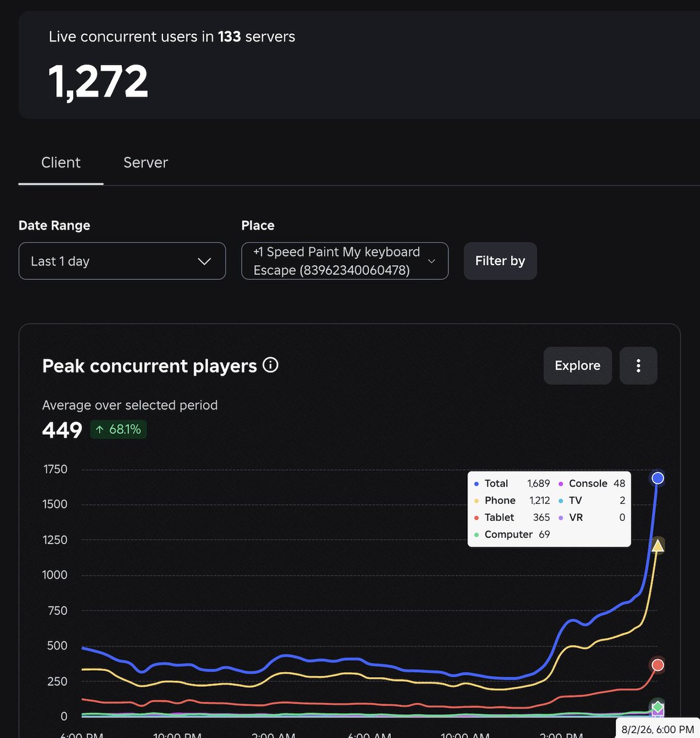This screenshot has width=700, height=738.
Task: Click the 68.1% increase badge
Action: 119,429
